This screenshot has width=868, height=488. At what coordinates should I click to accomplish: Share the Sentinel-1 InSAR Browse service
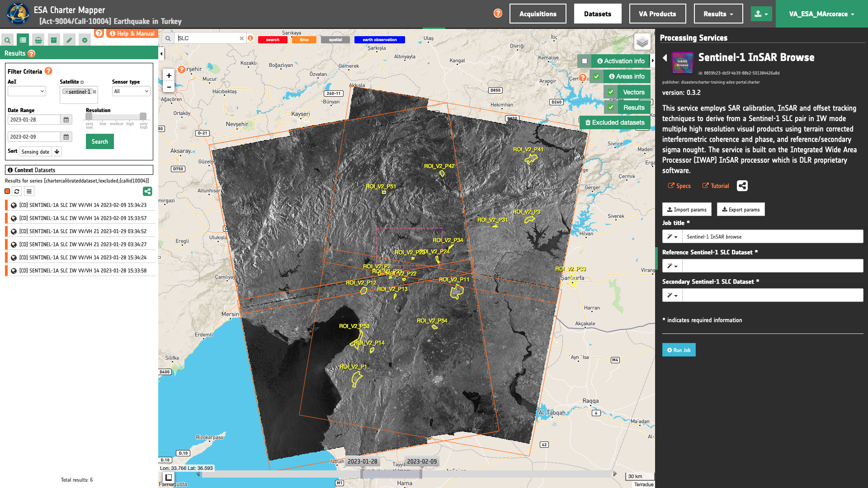coord(742,186)
